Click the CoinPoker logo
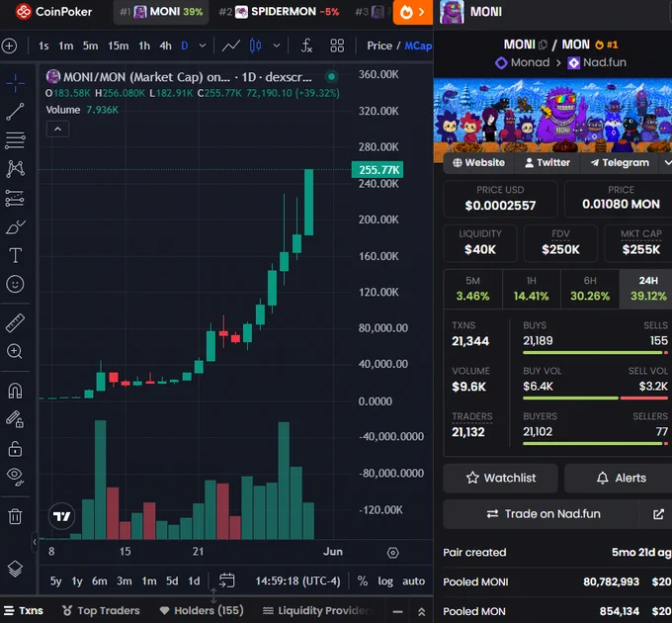 tap(53, 12)
